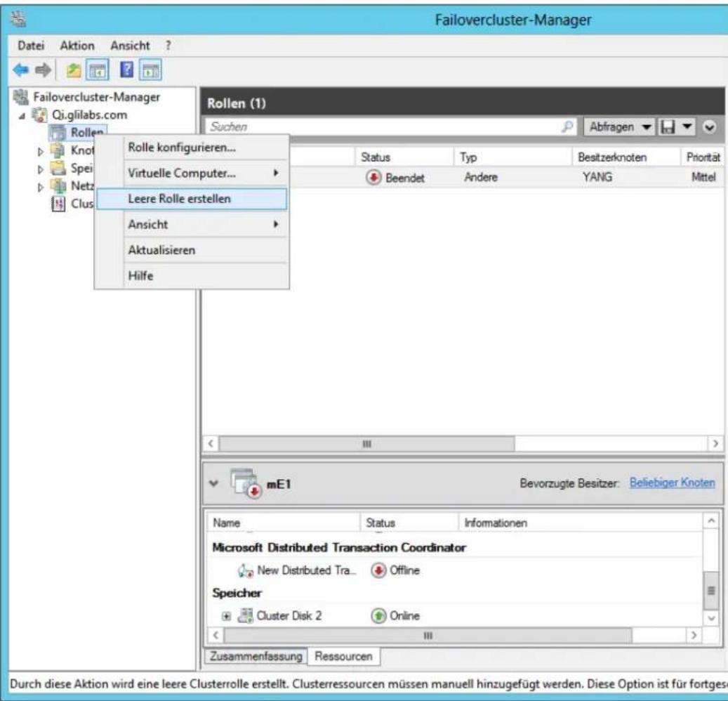Click the Failovercluster-Manager app icon in title bar
The width and height of the screenshot is (728, 701).
pyautogui.click(x=18, y=19)
